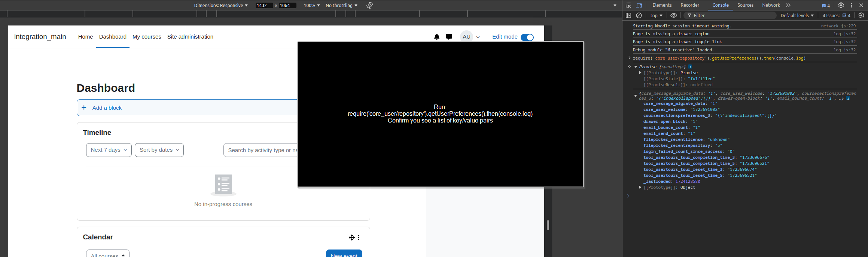Image resolution: width=868 pixels, height=257 pixels.
Task: Open the messaging drawer chat icon
Action: pos(449,37)
